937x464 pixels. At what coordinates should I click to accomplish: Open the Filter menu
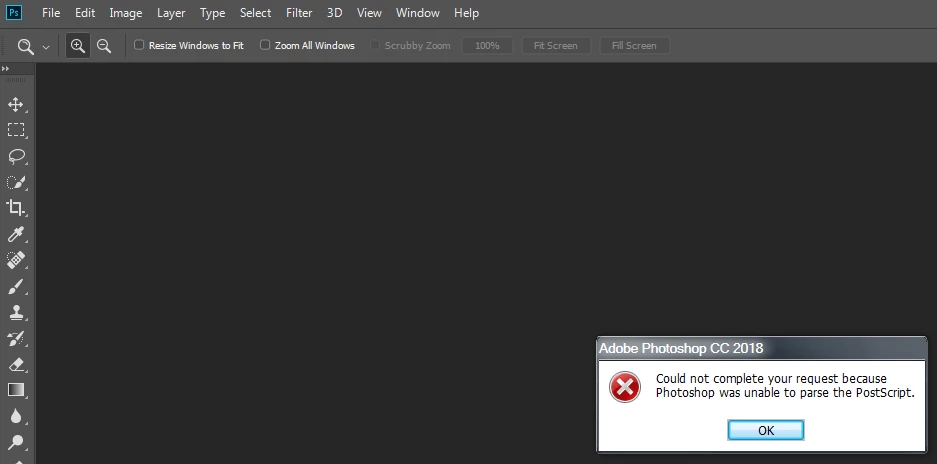[x=299, y=13]
